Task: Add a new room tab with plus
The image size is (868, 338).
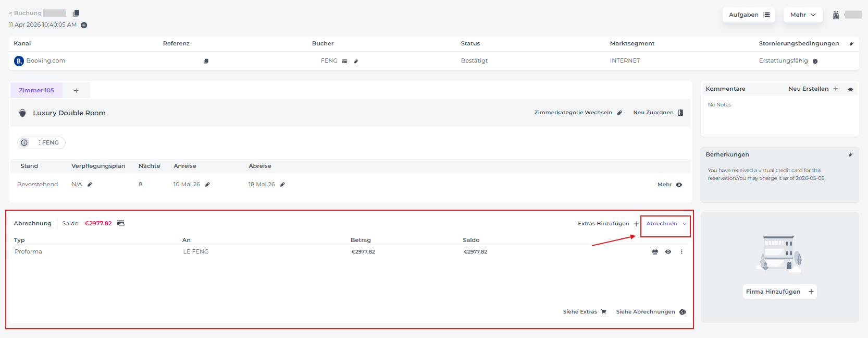Action: coord(76,90)
